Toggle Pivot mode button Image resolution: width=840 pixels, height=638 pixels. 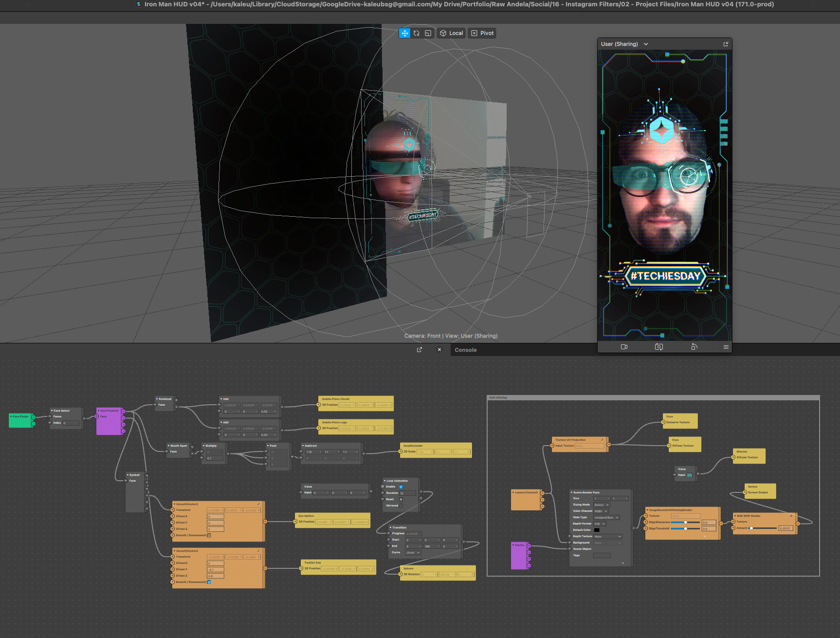[x=482, y=33]
